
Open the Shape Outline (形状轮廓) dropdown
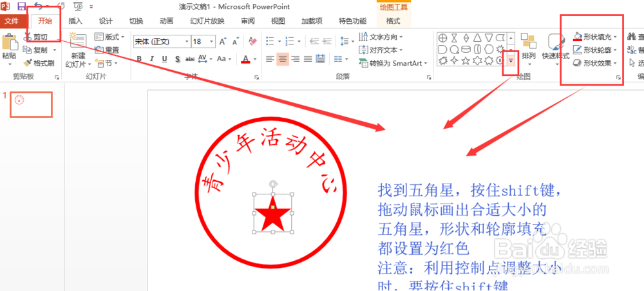595,50
